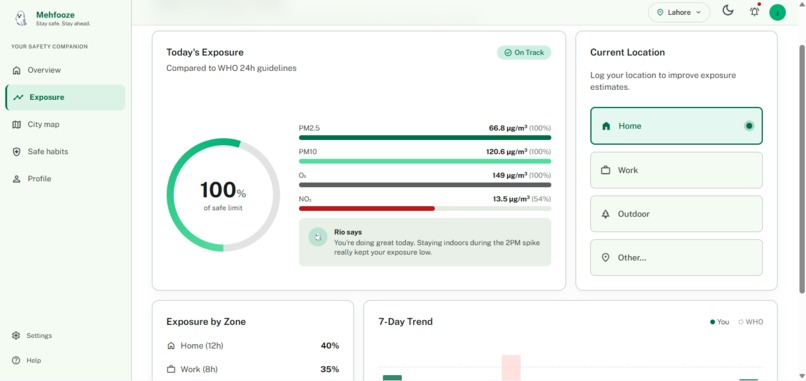The width and height of the screenshot is (806, 381).
Task: Click Rio's avatar icon in tip box
Action: click(318, 237)
